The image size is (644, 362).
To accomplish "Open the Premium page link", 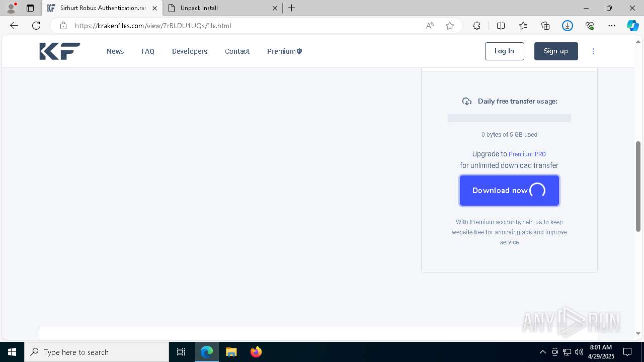I will 284,51.
